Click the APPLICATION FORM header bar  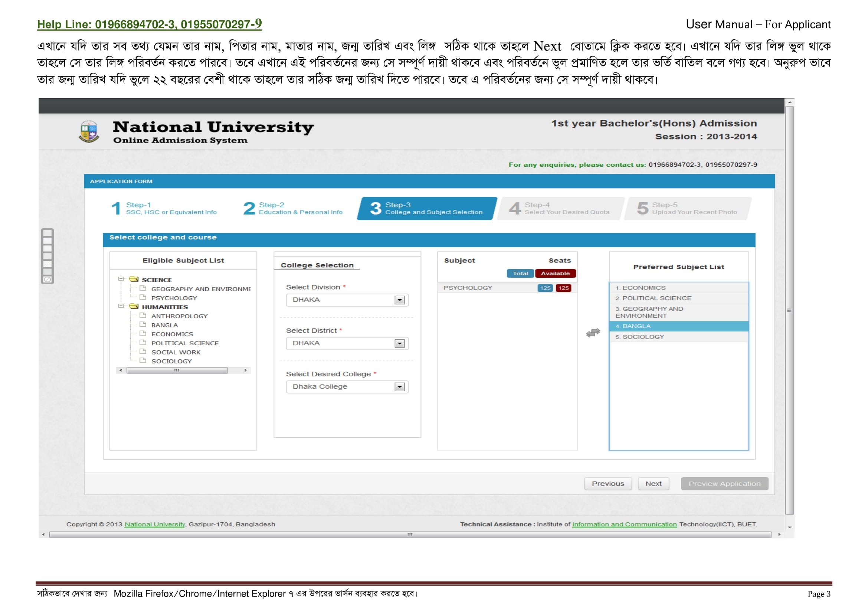tap(429, 182)
